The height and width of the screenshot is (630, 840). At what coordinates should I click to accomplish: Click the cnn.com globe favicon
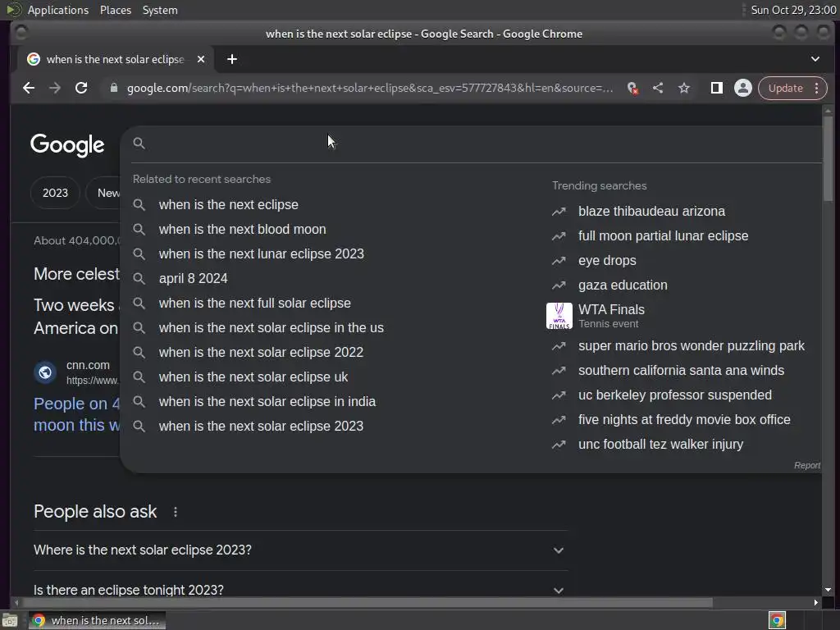(46, 372)
